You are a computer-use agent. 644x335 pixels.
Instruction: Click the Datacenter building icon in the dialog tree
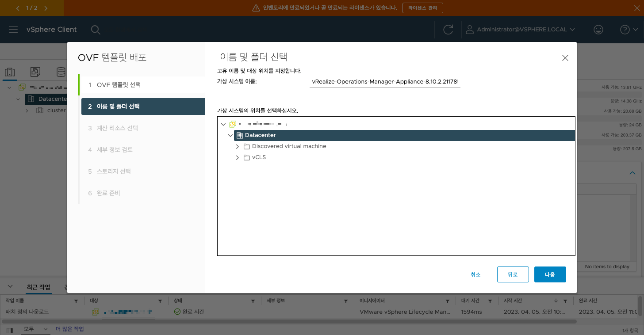tap(240, 135)
